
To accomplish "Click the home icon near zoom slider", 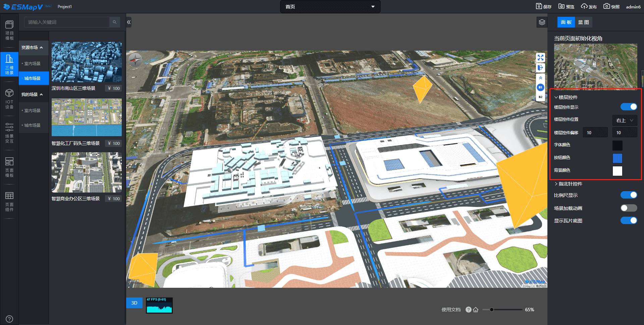I will pyautogui.click(x=476, y=310).
